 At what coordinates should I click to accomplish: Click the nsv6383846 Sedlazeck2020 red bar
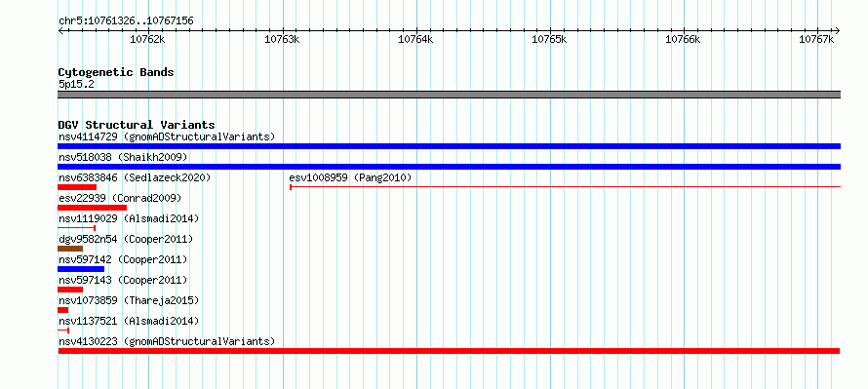[x=77, y=187]
